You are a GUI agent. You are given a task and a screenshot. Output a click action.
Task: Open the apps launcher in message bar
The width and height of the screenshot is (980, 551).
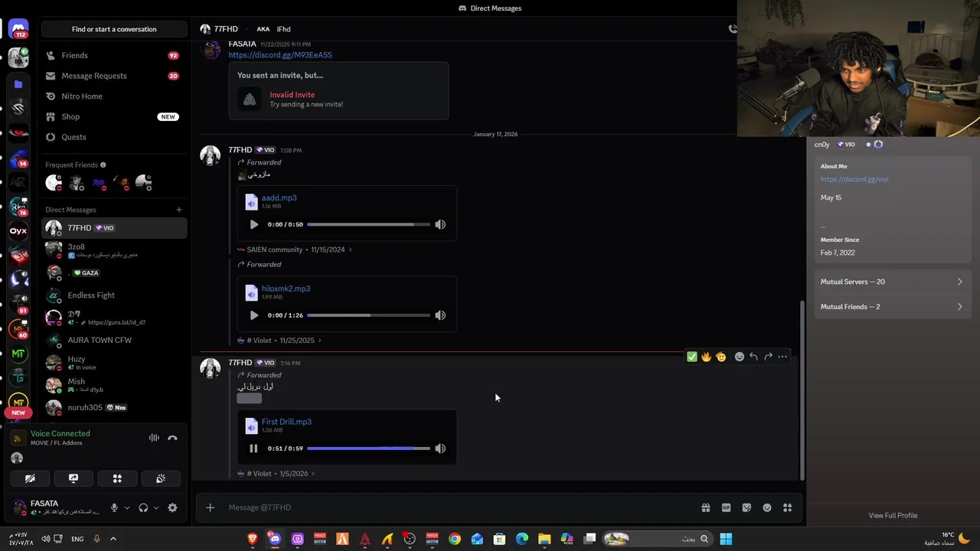point(787,507)
